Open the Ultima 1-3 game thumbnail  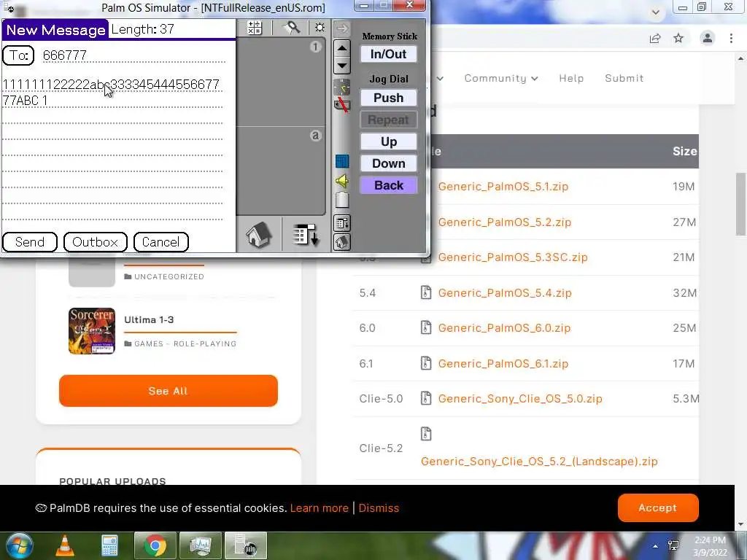[92, 331]
